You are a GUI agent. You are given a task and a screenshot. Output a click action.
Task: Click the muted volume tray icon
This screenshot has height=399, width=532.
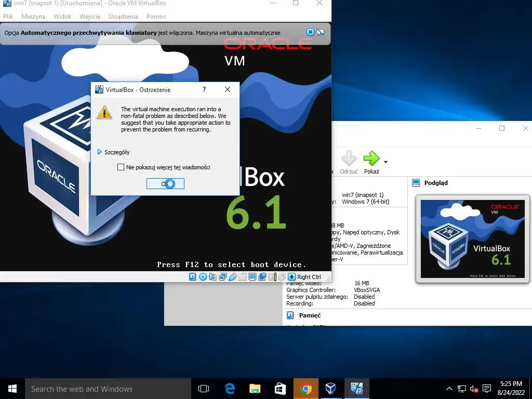(474, 389)
